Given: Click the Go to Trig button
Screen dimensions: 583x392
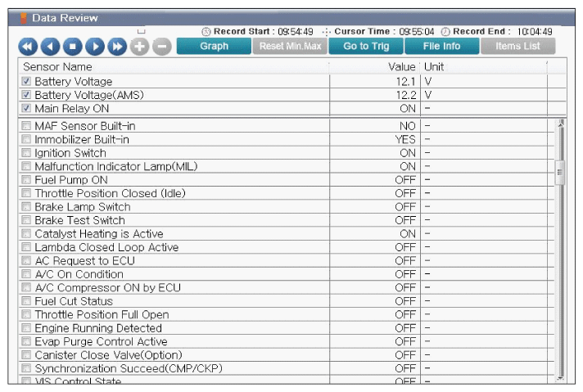Looking at the screenshot, I should pyautogui.click(x=366, y=47).
